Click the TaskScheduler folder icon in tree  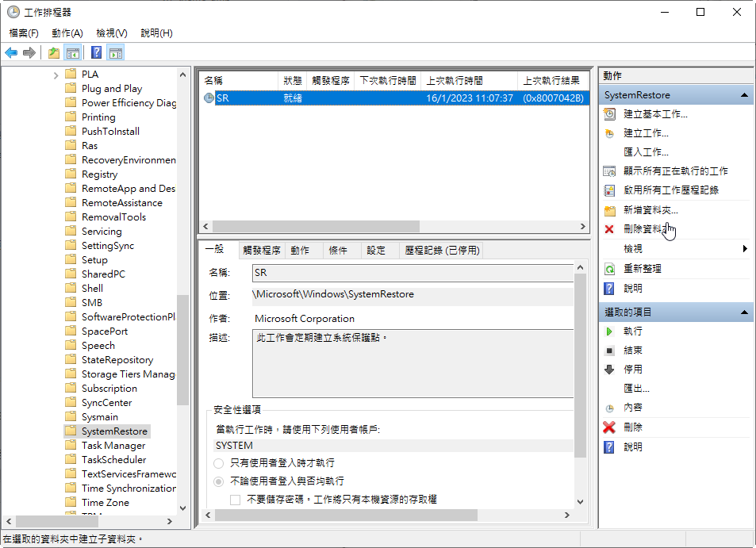tap(71, 459)
